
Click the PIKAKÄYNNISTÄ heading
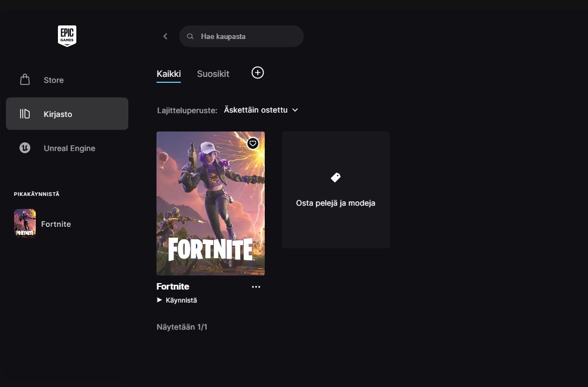coord(37,194)
